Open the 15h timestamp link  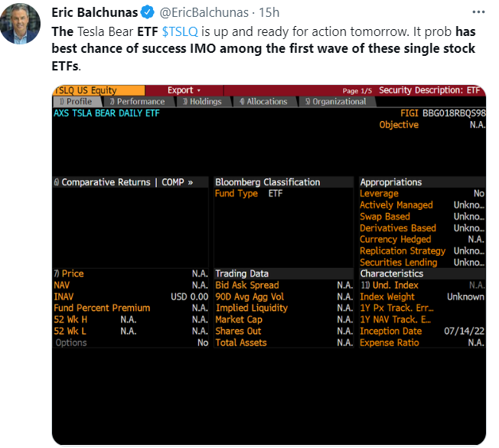coord(269,13)
